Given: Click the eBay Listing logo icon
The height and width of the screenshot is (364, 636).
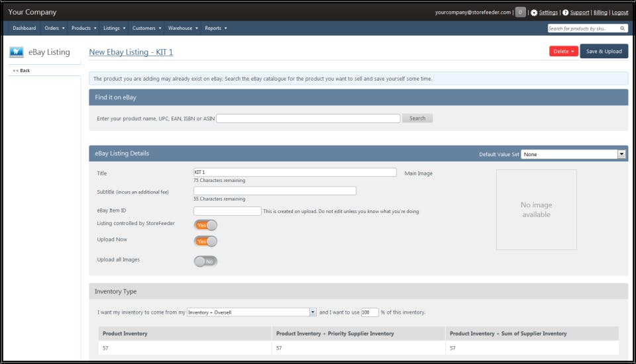Looking at the screenshot, I should [17, 52].
